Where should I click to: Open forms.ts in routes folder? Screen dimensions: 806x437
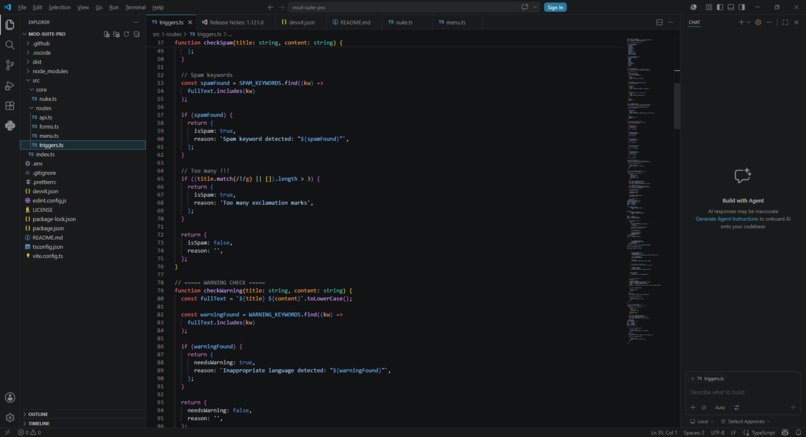[83, 127]
